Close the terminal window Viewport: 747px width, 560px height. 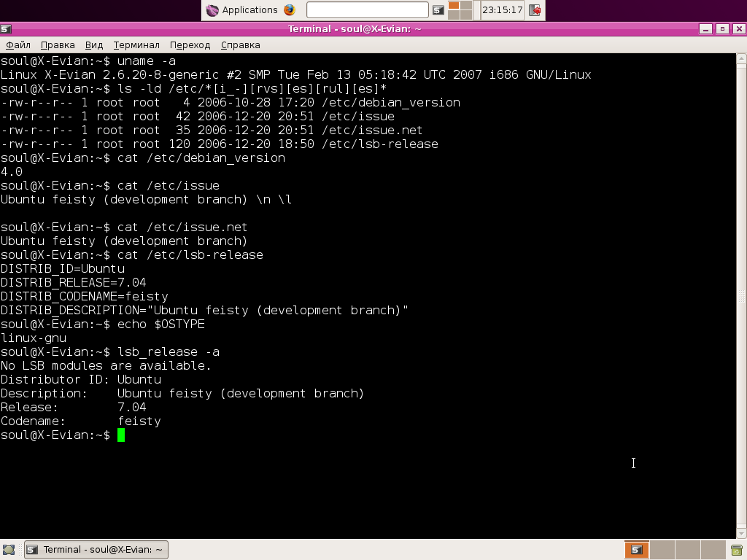[739, 29]
